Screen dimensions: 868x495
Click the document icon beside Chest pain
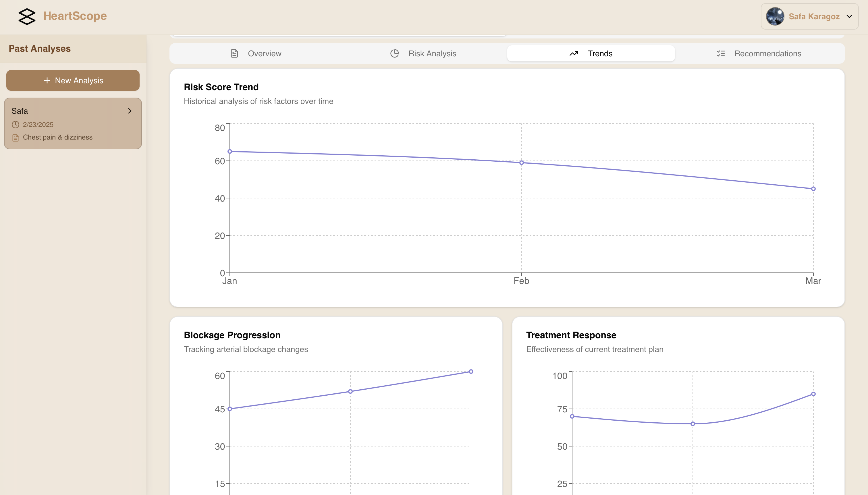coord(15,138)
